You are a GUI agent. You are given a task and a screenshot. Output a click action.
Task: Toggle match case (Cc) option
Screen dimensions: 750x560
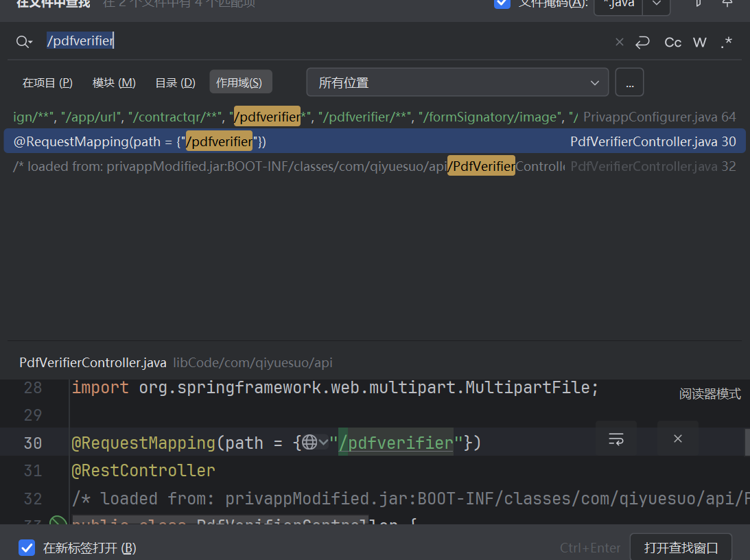(x=672, y=43)
